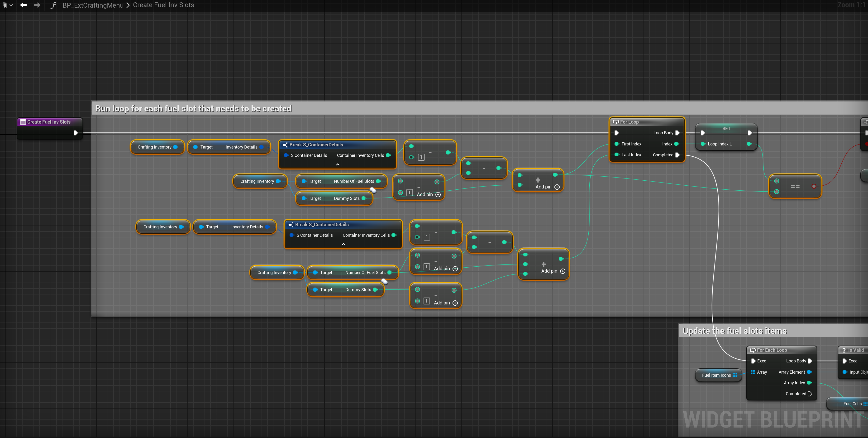Click the For Loop's Loop Body exec pin
The width and height of the screenshot is (868, 438).
pyautogui.click(x=677, y=133)
